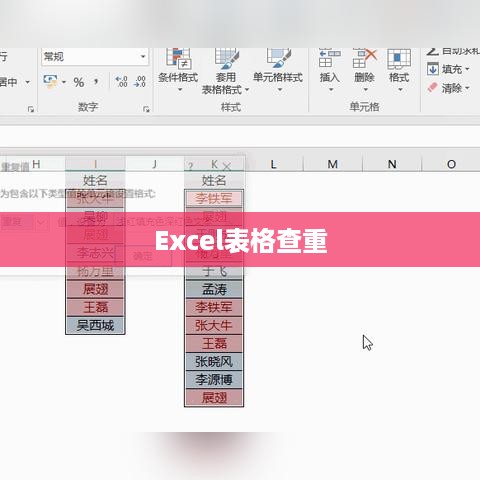Click the 填充 fill icon
Viewport: 480px width, 480px height.
click(x=433, y=69)
